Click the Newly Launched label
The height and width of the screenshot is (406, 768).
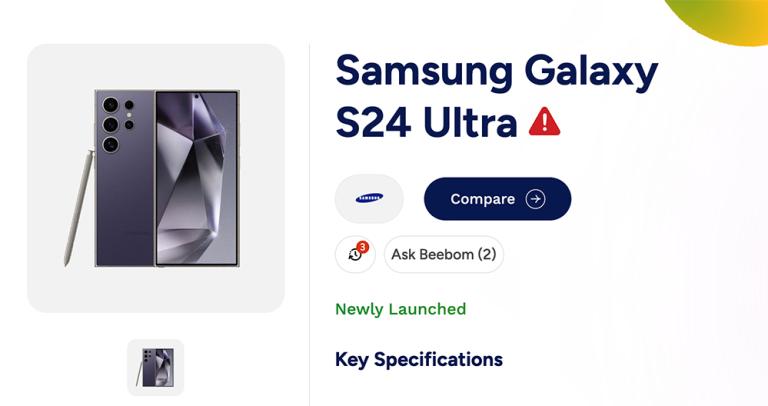coord(400,309)
